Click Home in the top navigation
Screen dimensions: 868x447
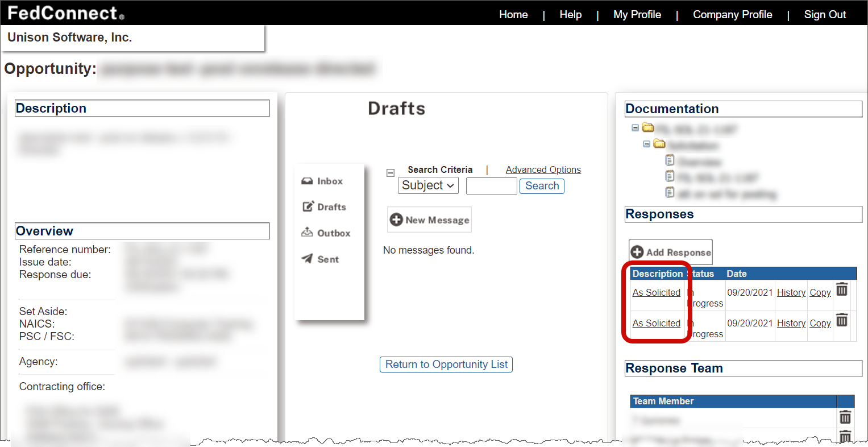pyautogui.click(x=513, y=15)
